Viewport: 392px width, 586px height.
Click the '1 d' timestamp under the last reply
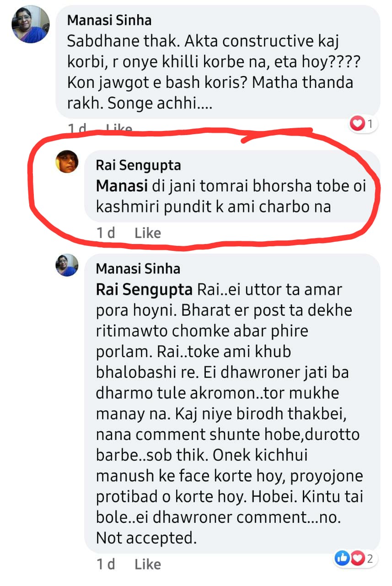[x=106, y=564]
